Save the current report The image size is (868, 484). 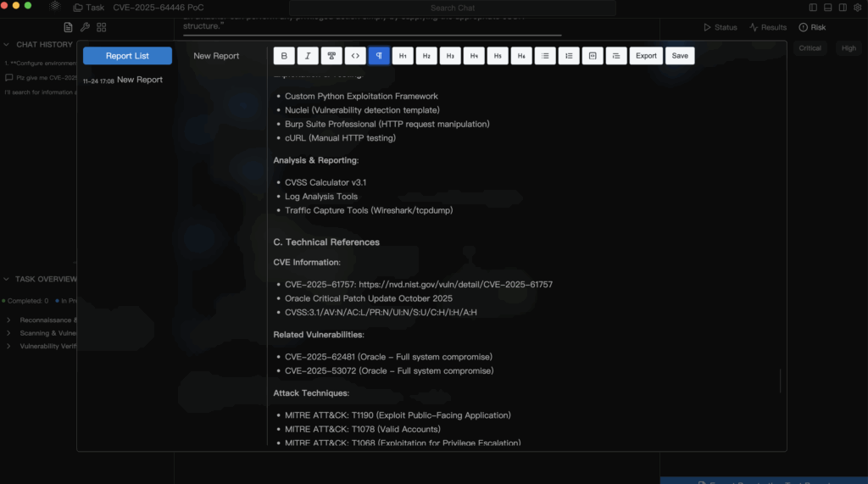[x=680, y=56]
